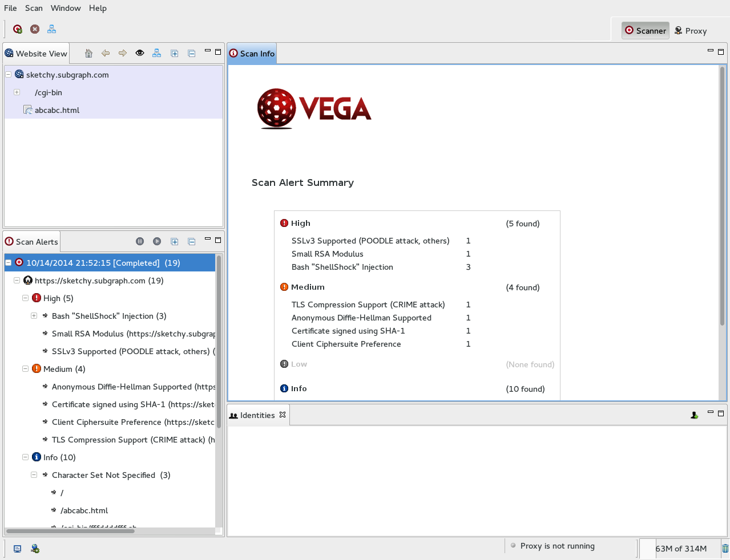Collapse the Medium (4) alerts group
730x560 pixels.
pyautogui.click(x=25, y=368)
